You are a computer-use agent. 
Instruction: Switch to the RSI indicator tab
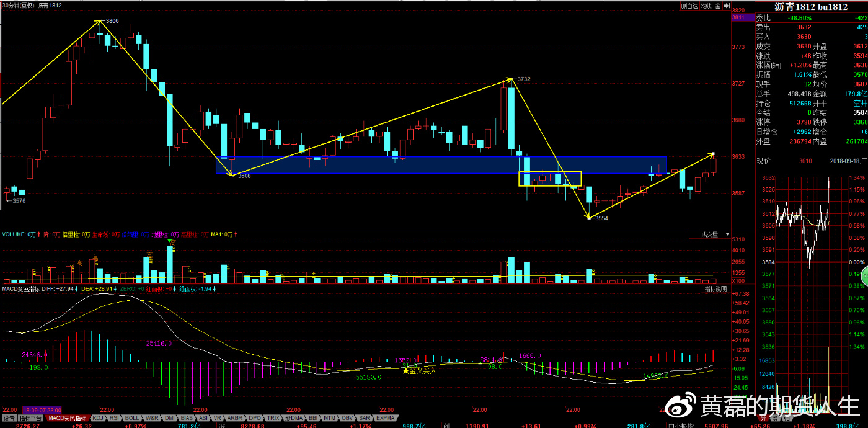tap(115, 418)
